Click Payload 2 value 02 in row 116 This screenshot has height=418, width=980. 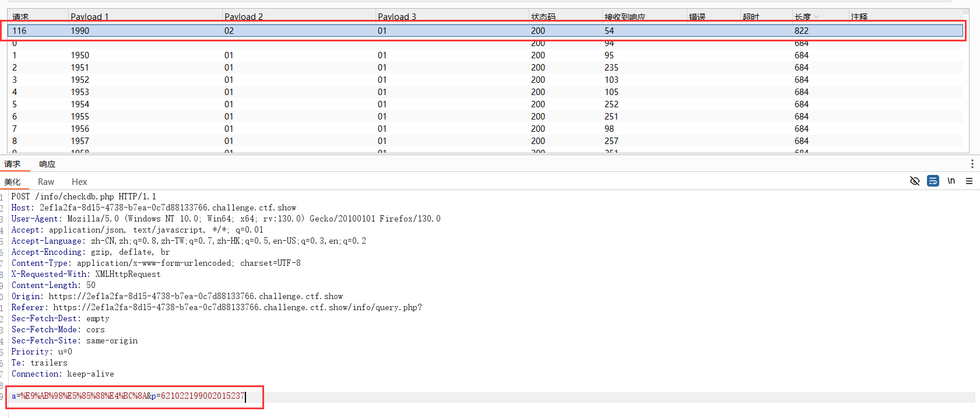coord(229,31)
